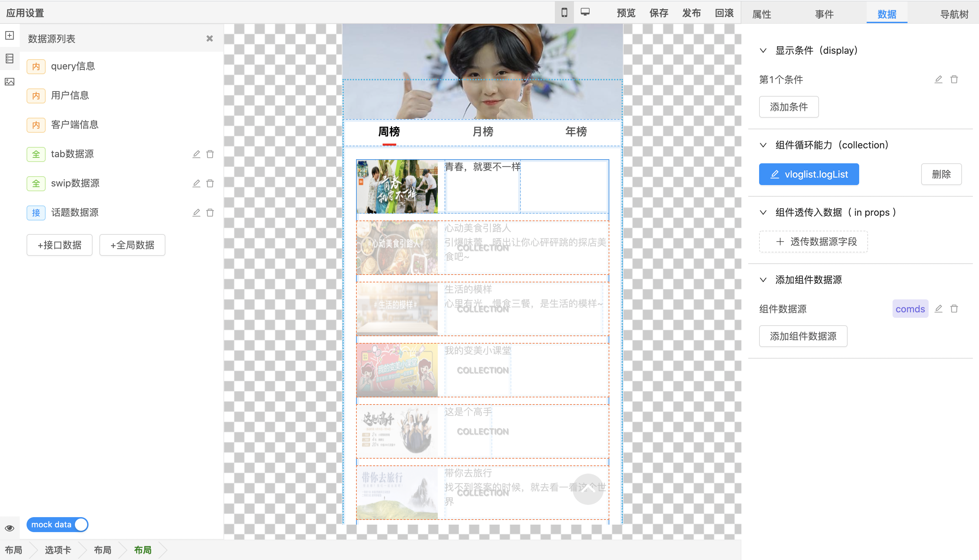This screenshot has width=979, height=560.
Task: Select the 青春，就要不一样 thumbnail image
Action: tap(397, 186)
